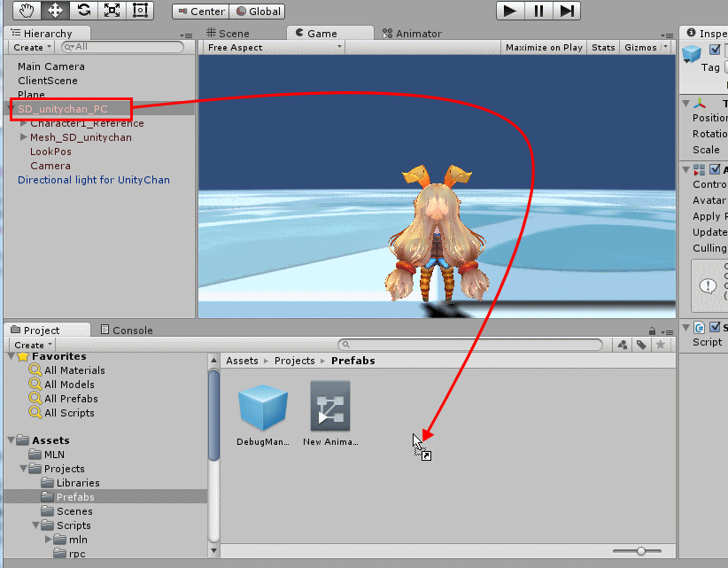Expand Mesh_SD_unitychan in the Hierarchy
Image resolution: width=728 pixels, height=568 pixels.
[x=24, y=137]
